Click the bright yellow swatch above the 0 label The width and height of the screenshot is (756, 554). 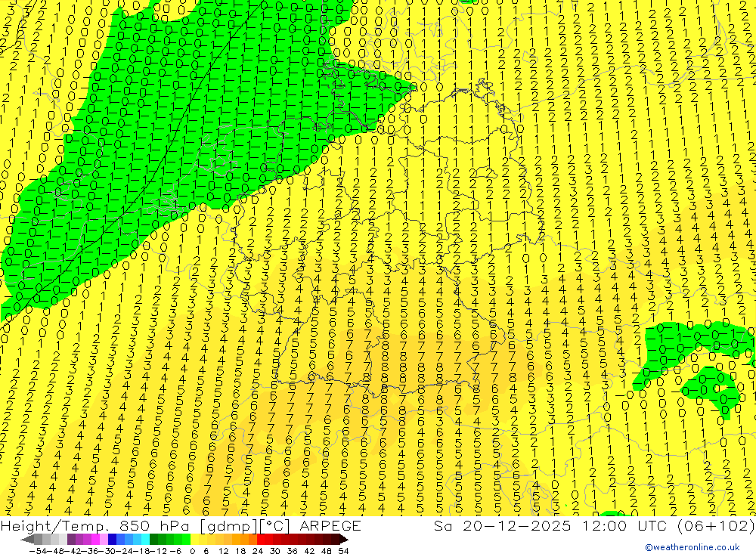coord(194,540)
